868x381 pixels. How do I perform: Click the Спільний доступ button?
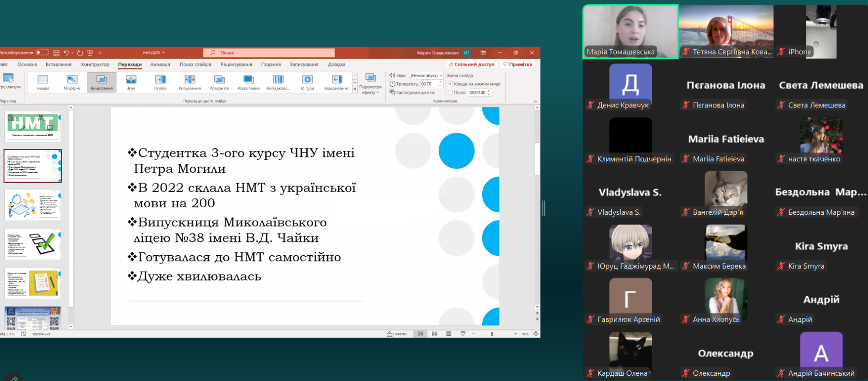pos(471,65)
